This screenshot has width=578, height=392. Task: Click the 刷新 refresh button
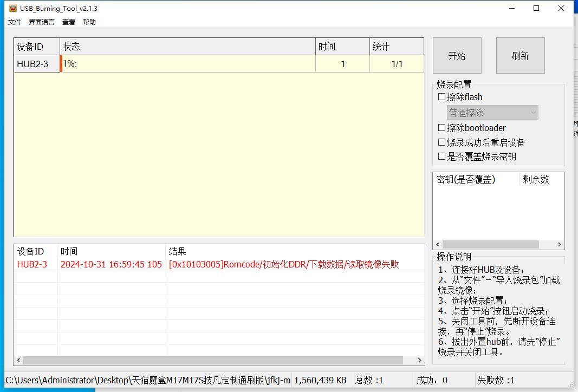click(520, 56)
